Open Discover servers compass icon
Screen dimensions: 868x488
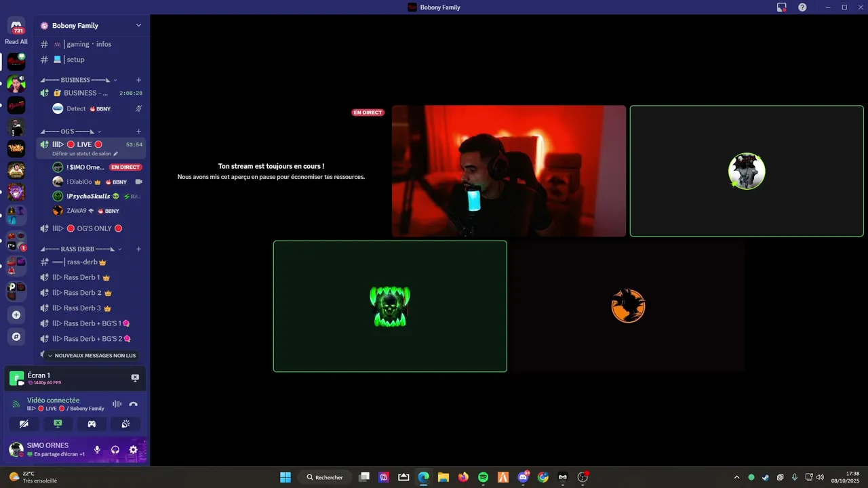[x=16, y=336]
